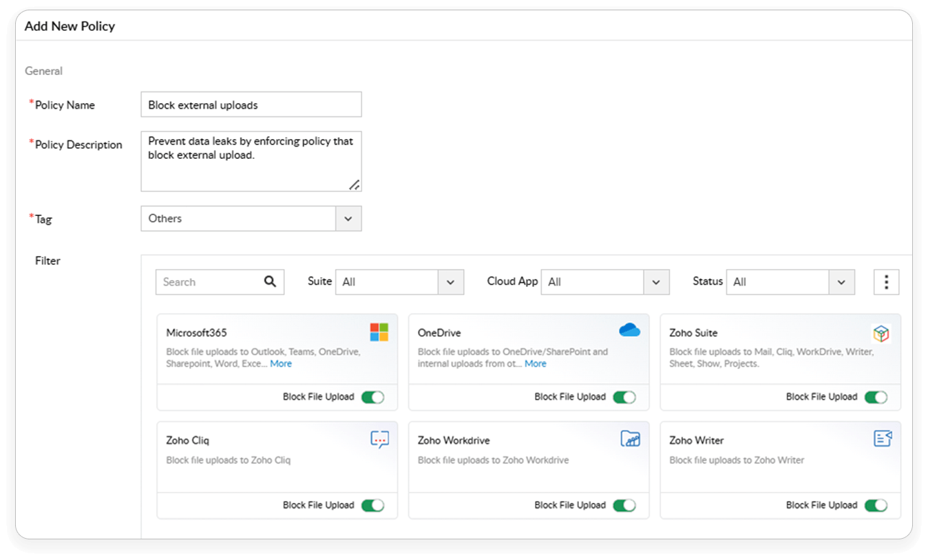This screenshot has width=928, height=560.
Task: Click 'Block file uploads to Zoho Cliq' description
Action: (229, 460)
